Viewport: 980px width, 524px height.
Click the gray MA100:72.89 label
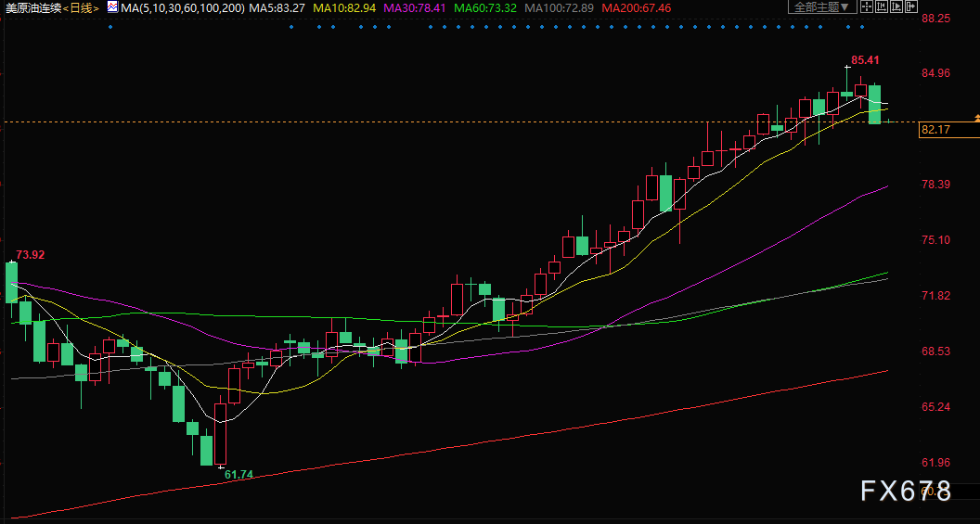coord(559,8)
